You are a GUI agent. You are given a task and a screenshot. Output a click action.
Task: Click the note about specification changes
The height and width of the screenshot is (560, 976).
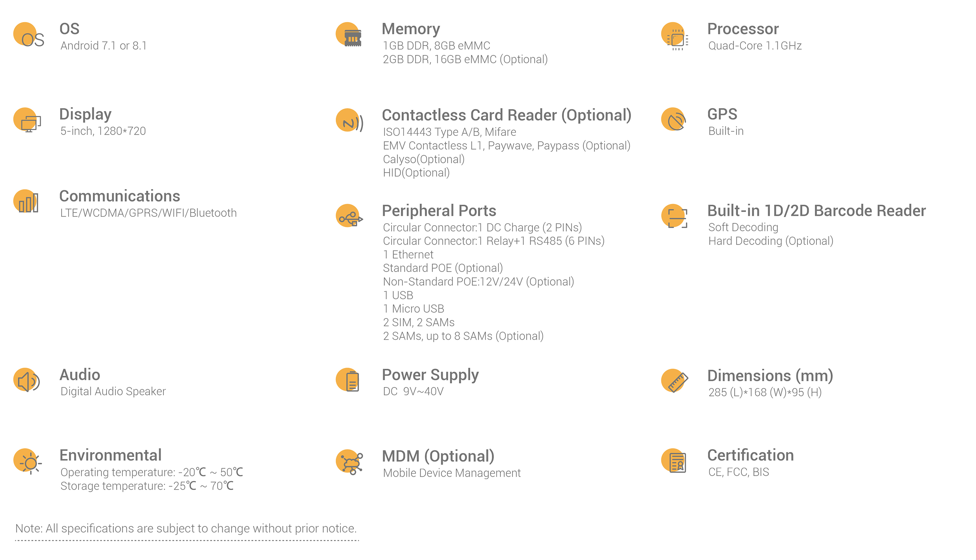pos(186,529)
